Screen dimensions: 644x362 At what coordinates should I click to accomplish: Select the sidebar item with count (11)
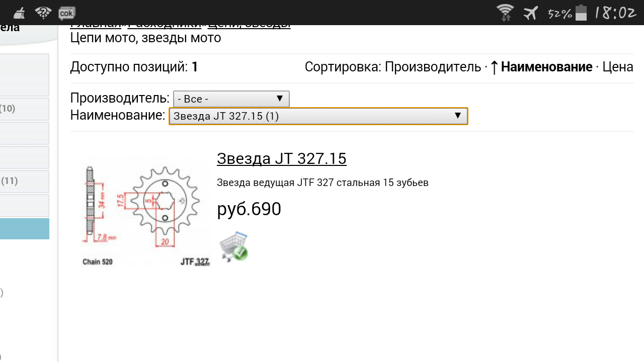25,181
